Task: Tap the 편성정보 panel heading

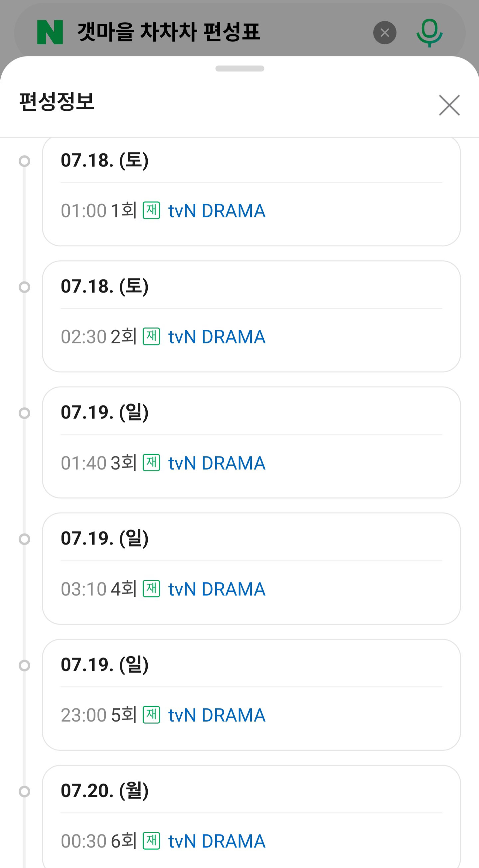Action: tap(57, 101)
